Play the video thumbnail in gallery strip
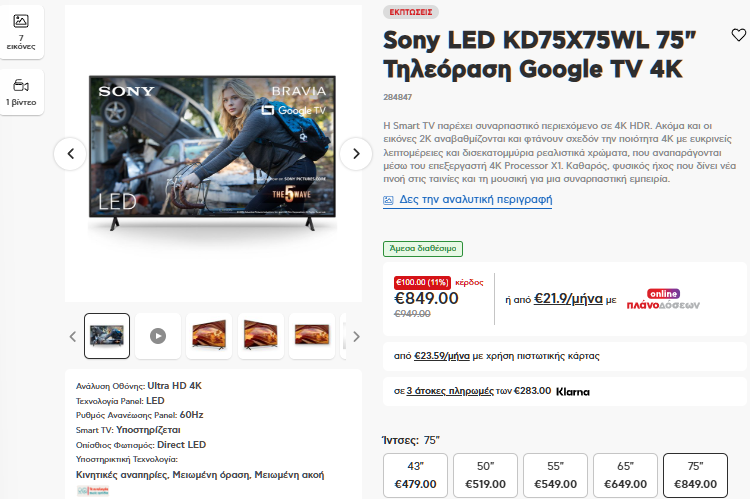This screenshot has width=750, height=499. [x=158, y=336]
